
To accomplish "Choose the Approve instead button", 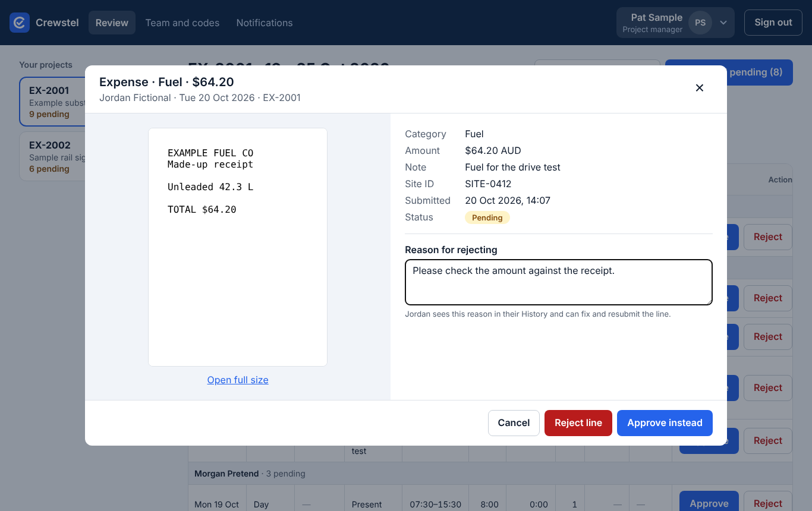I will click(665, 423).
